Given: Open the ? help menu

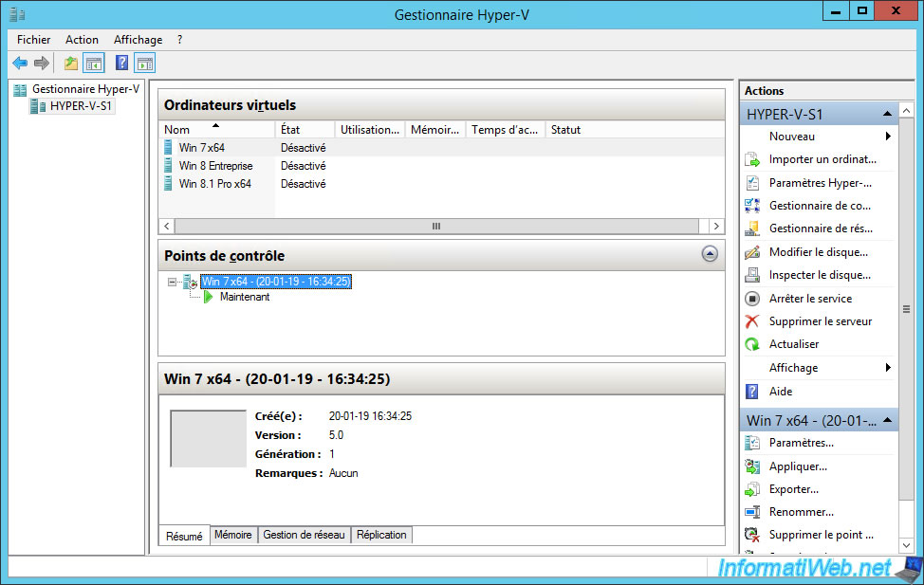Looking at the screenshot, I should [x=179, y=40].
